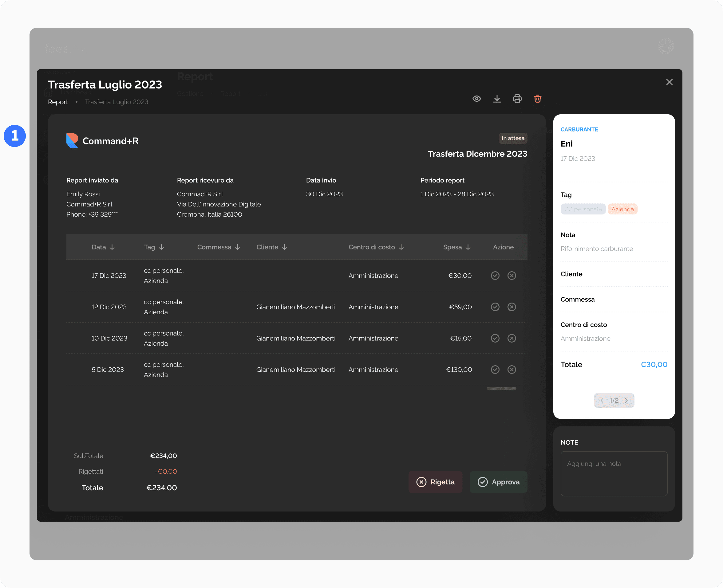Delete report with red trash icon
This screenshot has height=588, width=723.
tap(538, 99)
